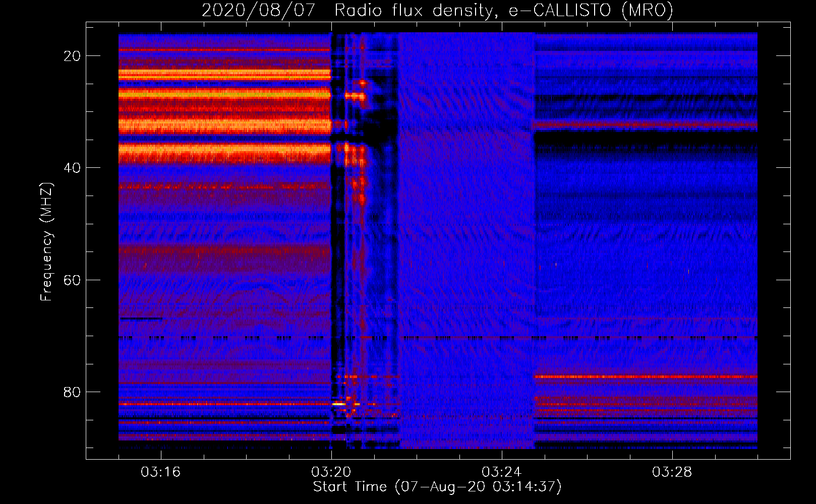Screen dimensions: 816x504
Task: Click the plot title "2020/08/07 Radio flux density, e-CALLISTO (MRO)"
Action: click(x=437, y=10)
